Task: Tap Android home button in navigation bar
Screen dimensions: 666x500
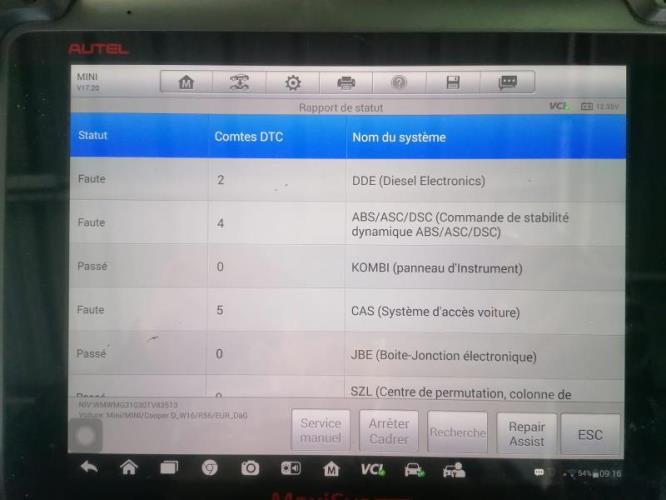Action: point(128,468)
